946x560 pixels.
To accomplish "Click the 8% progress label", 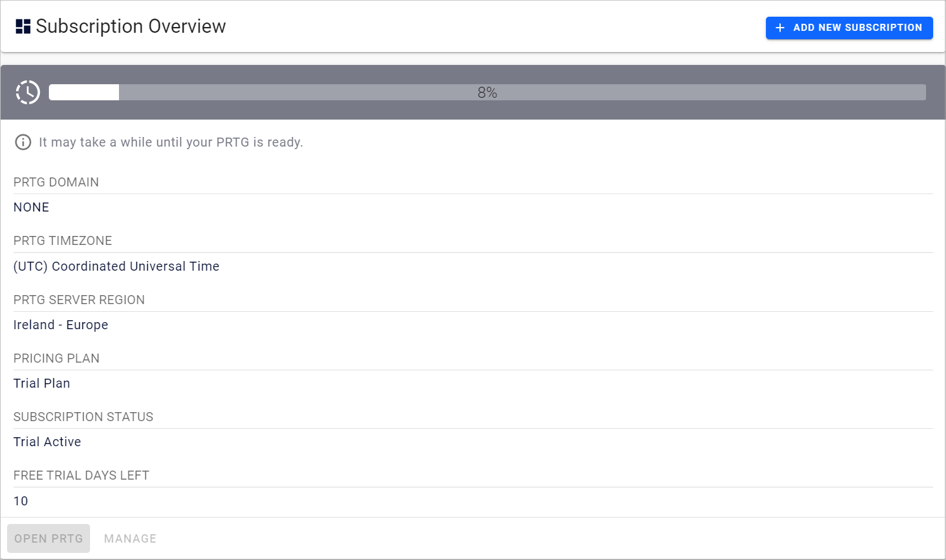I will pyautogui.click(x=487, y=93).
